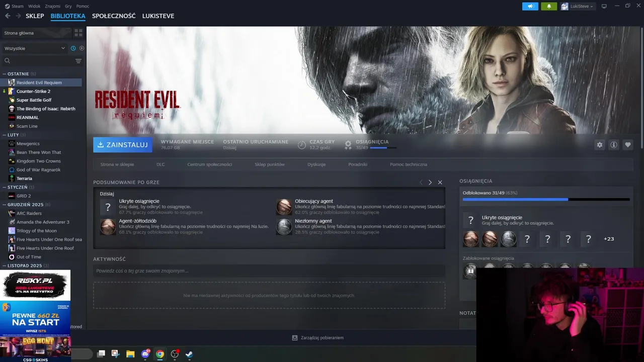Select GRID 2 in the library
Screen dimensions: 644x362
tap(24, 196)
